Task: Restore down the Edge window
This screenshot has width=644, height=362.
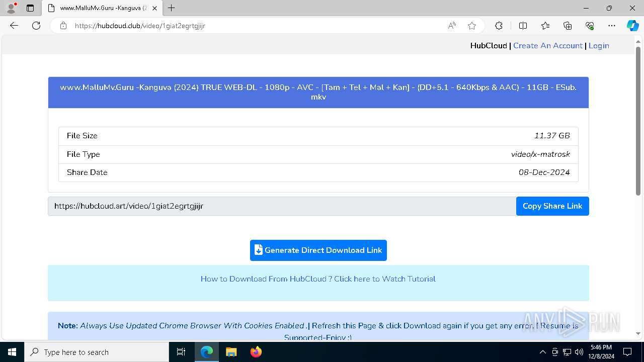Action: (609, 8)
